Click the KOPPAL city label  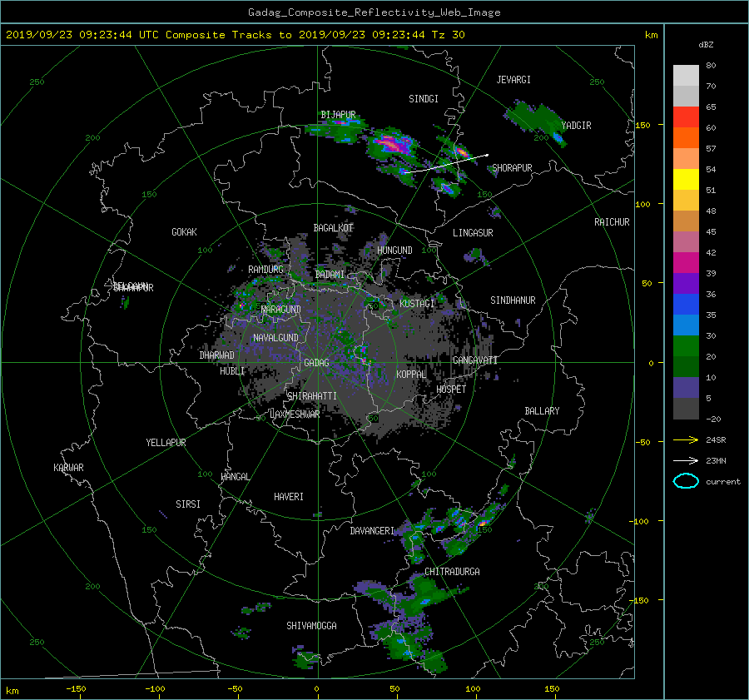tap(411, 375)
